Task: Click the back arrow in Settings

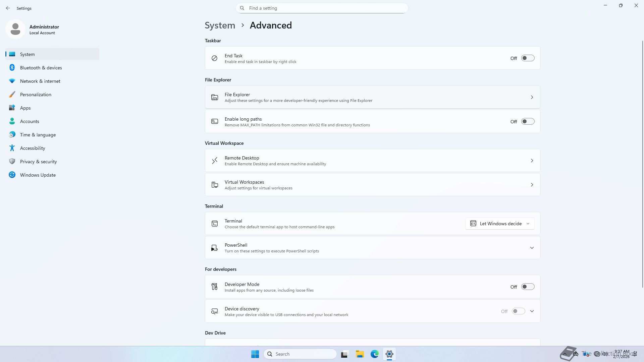Action: 8,8
